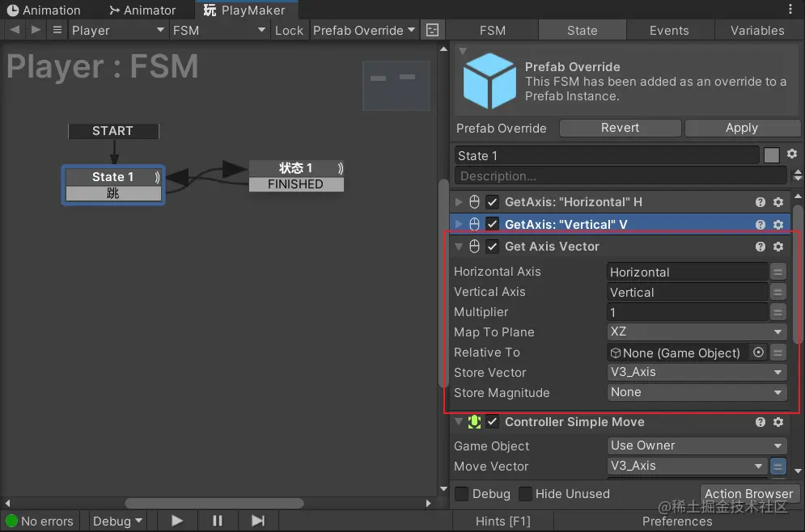This screenshot has width=805, height=532.
Task: Open settings gear for GetAxis Horizontal action
Action: point(778,202)
